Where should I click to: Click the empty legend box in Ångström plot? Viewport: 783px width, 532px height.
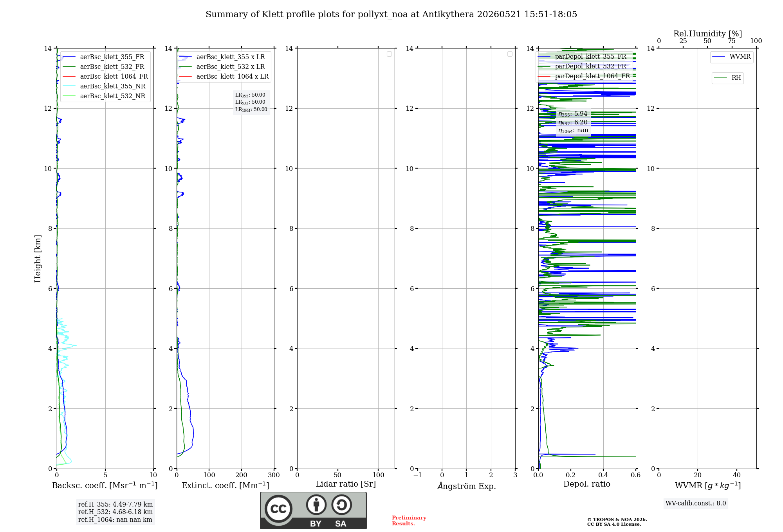(510, 54)
